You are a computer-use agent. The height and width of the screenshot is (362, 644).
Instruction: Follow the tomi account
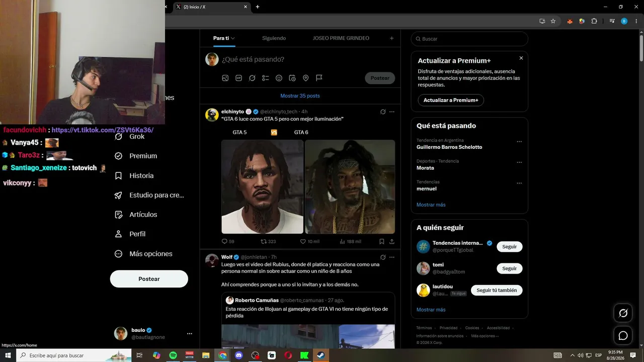(x=510, y=268)
